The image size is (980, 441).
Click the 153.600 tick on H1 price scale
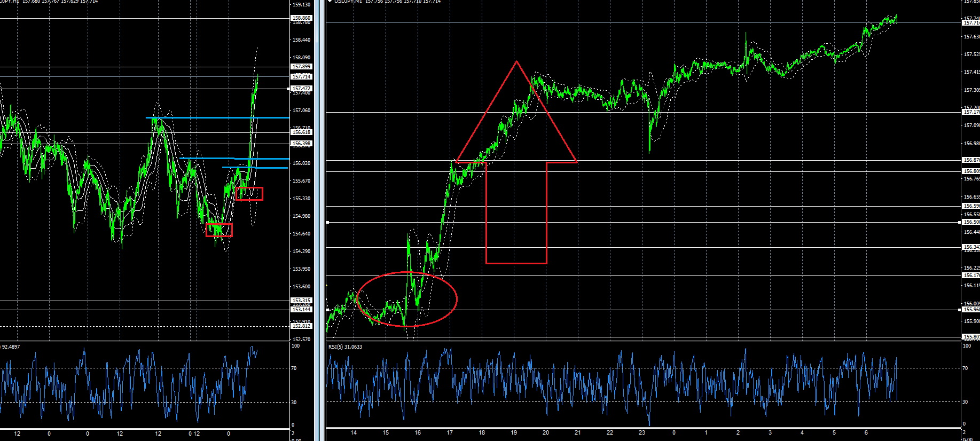[301, 287]
